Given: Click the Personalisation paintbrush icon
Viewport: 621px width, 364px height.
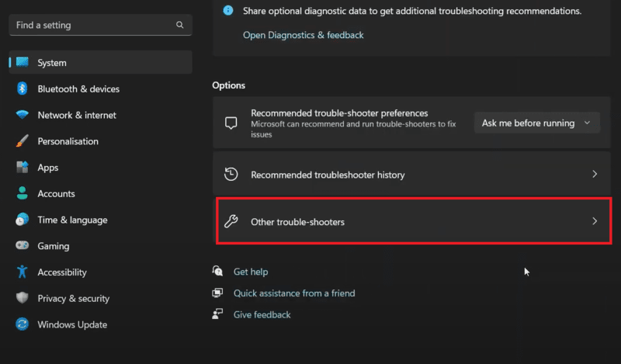Looking at the screenshot, I should [23, 141].
